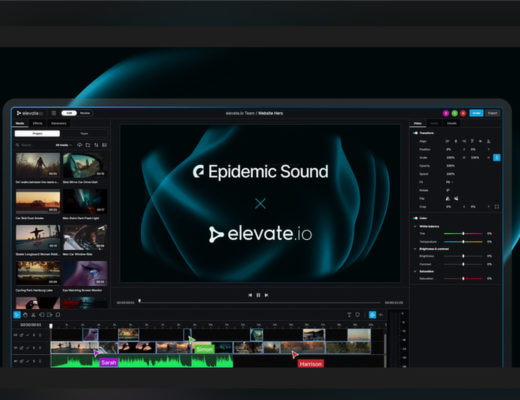Click the comment bubble icon in the timeline toolbar

pos(58,315)
